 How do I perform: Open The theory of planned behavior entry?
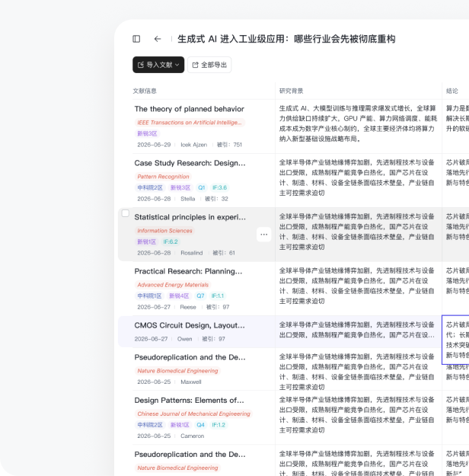(189, 109)
